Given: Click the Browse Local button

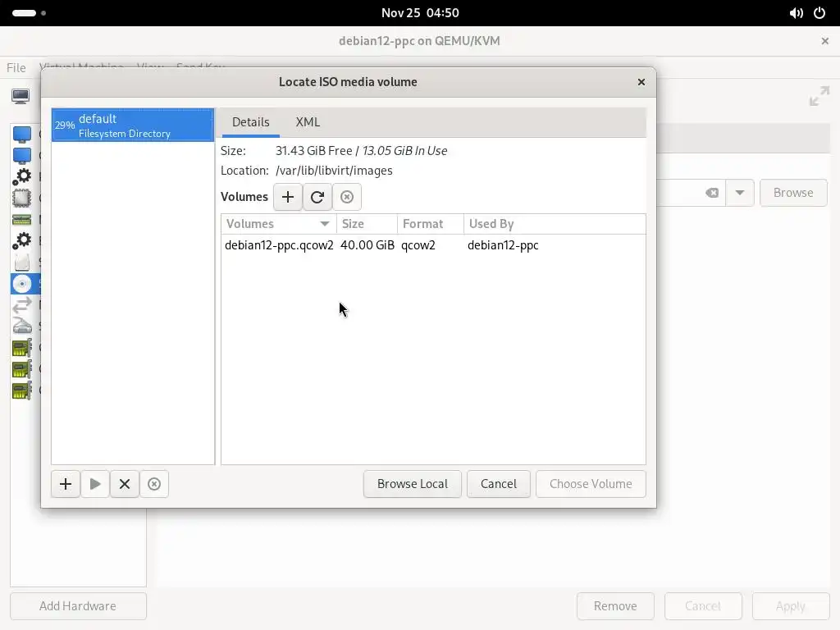Looking at the screenshot, I should point(413,484).
